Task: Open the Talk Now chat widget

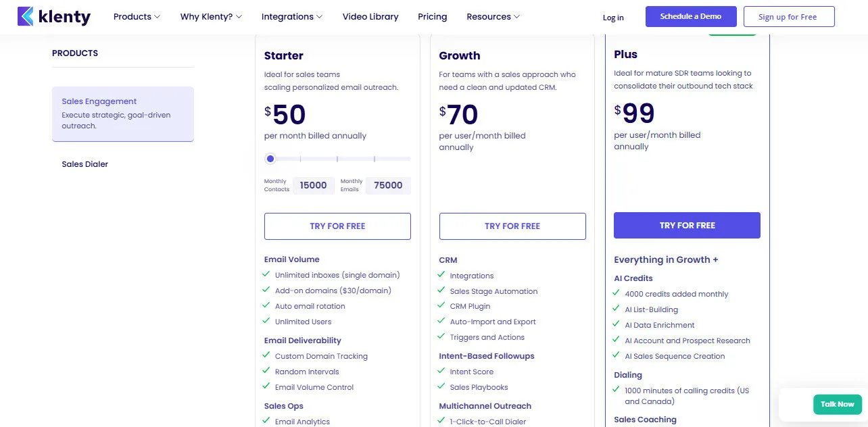Action: pyautogui.click(x=837, y=404)
